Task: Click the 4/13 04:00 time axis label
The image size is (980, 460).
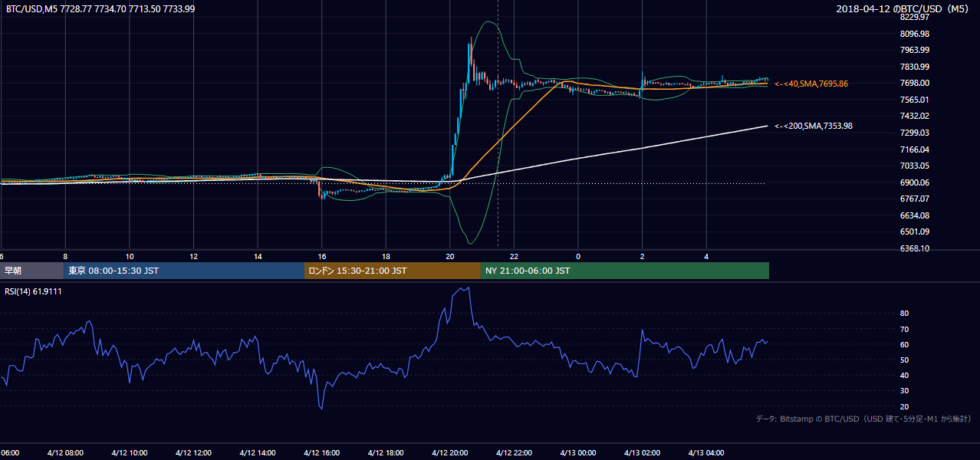Action: point(707,452)
